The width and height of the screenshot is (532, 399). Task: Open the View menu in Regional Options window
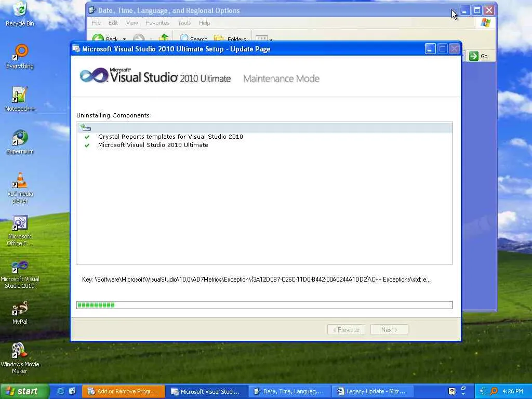pyautogui.click(x=132, y=23)
